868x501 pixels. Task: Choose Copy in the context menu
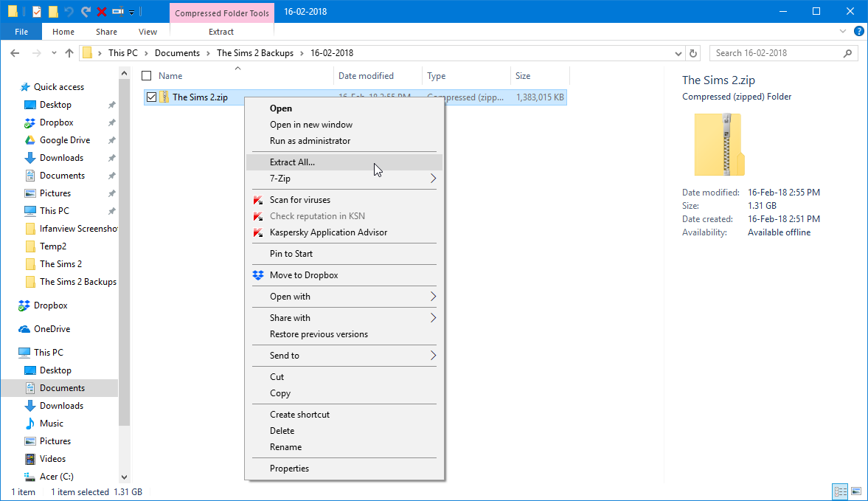(x=344, y=393)
